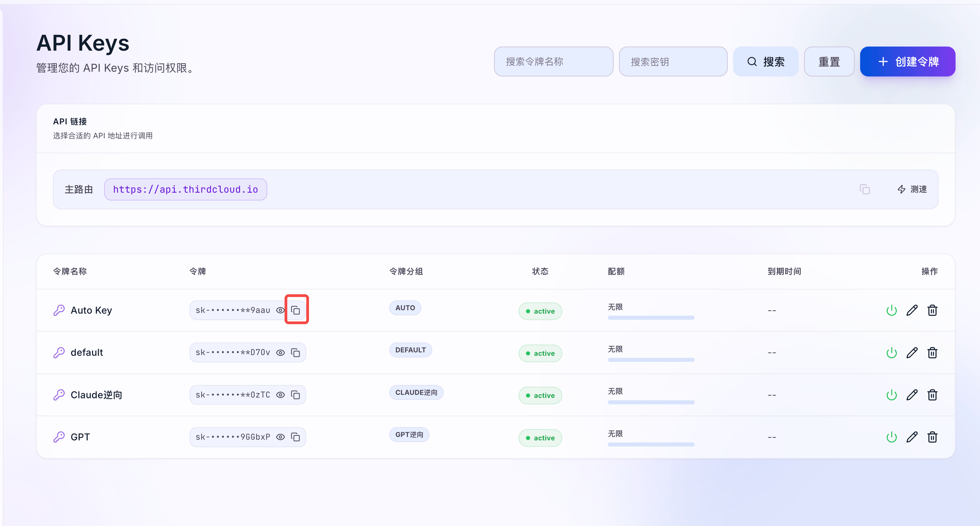Image resolution: width=980 pixels, height=526 pixels.
Task: Reveal the Claude逆向 token value
Action: pos(280,395)
